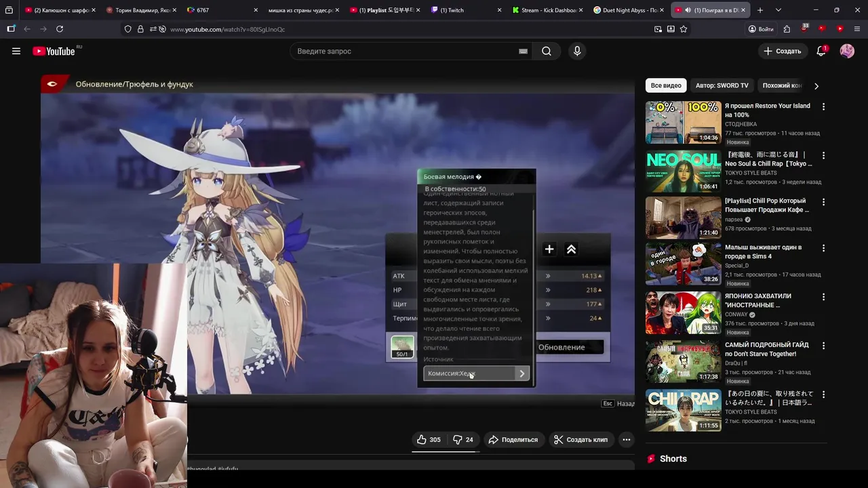This screenshot has height=488, width=868.
Task: Open options for Sims 4 Малыш video
Action: tap(823, 248)
